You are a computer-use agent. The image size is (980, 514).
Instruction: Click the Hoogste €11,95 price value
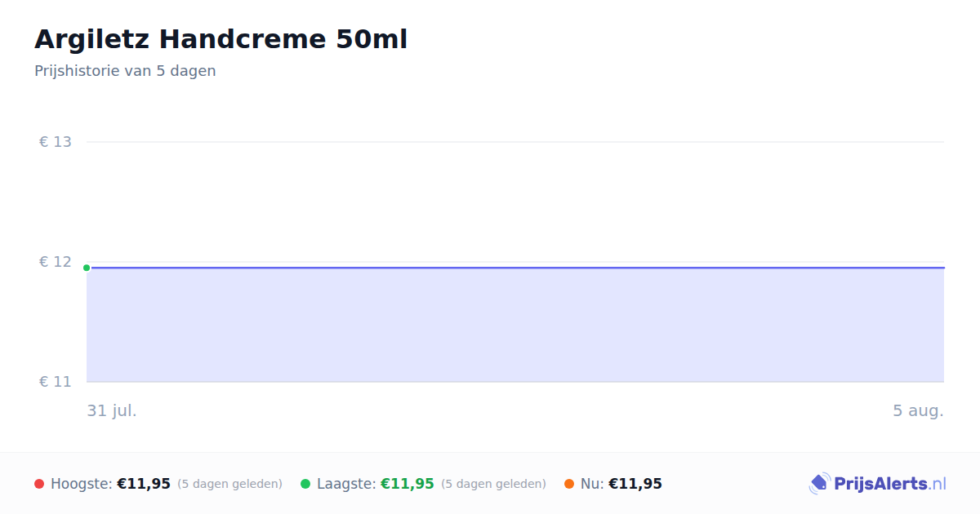144,484
